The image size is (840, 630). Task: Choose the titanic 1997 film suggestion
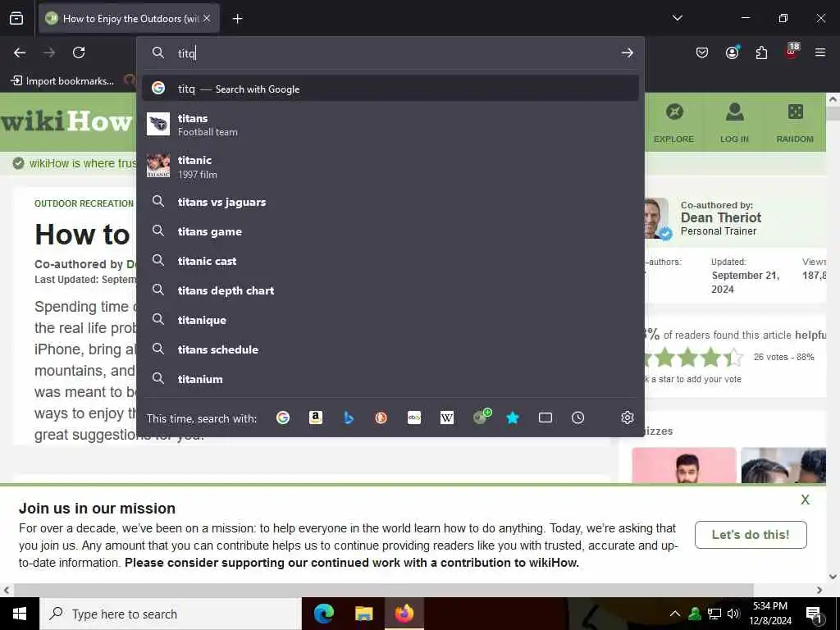pos(390,167)
